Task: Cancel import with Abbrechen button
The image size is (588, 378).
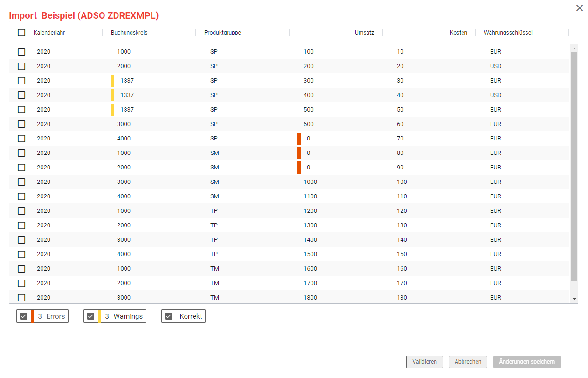Action: pos(468,362)
